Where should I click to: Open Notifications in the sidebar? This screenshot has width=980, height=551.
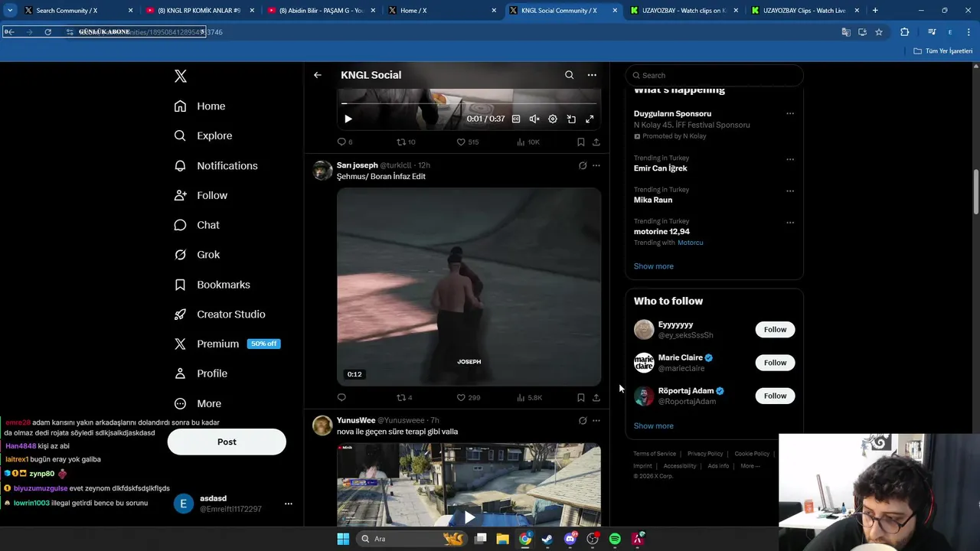[216, 165]
